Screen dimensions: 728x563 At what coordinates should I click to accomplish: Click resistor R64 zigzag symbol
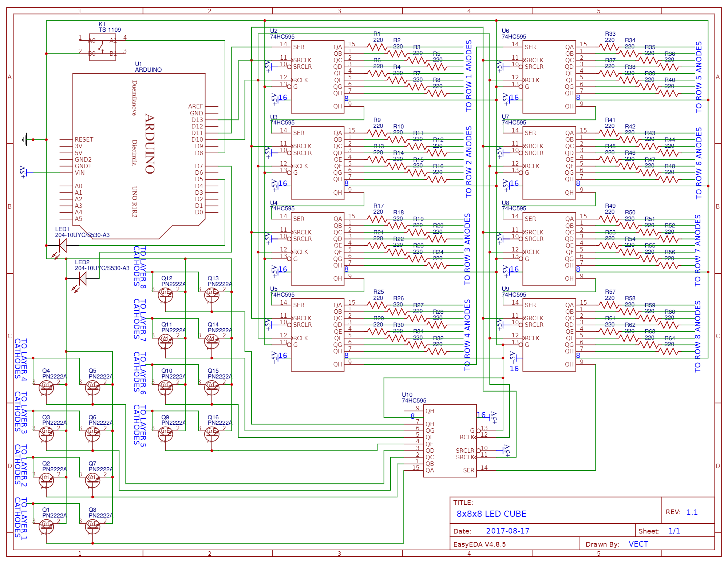(x=669, y=352)
